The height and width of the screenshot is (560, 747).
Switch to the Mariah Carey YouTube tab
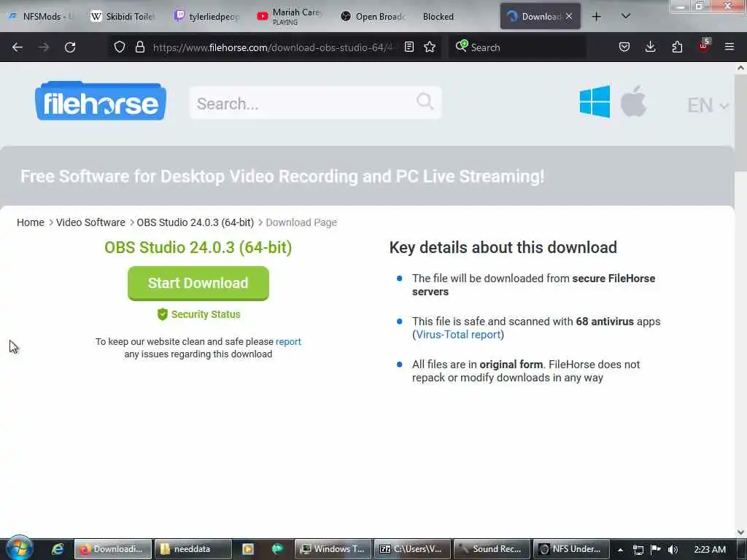coord(290,17)
